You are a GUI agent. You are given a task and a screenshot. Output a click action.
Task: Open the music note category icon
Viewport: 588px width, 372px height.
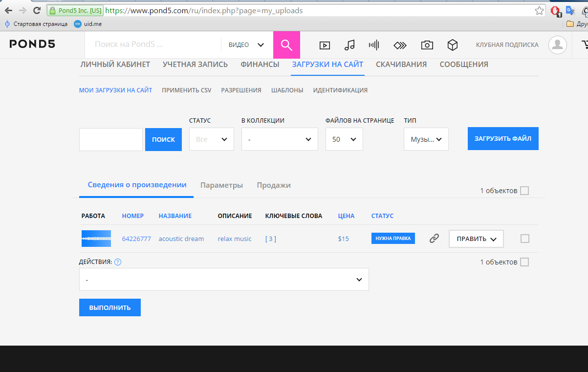pos(349,45)
